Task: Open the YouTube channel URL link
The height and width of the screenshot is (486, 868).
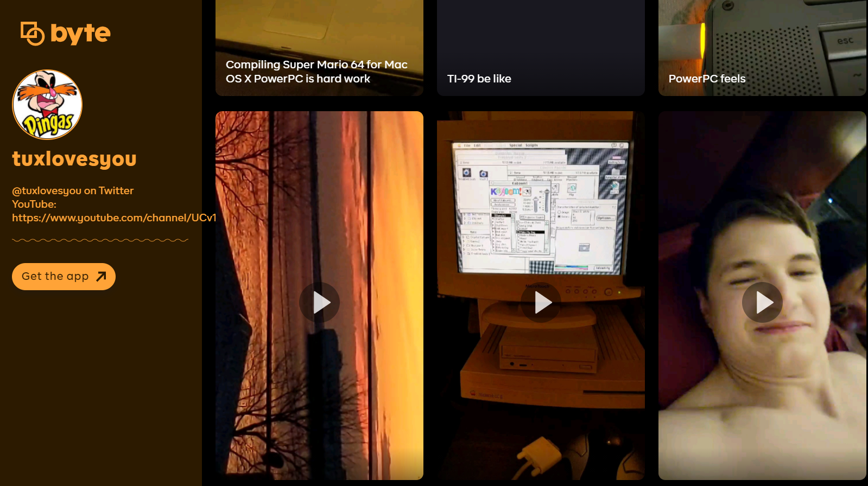Action: point(114,218)
